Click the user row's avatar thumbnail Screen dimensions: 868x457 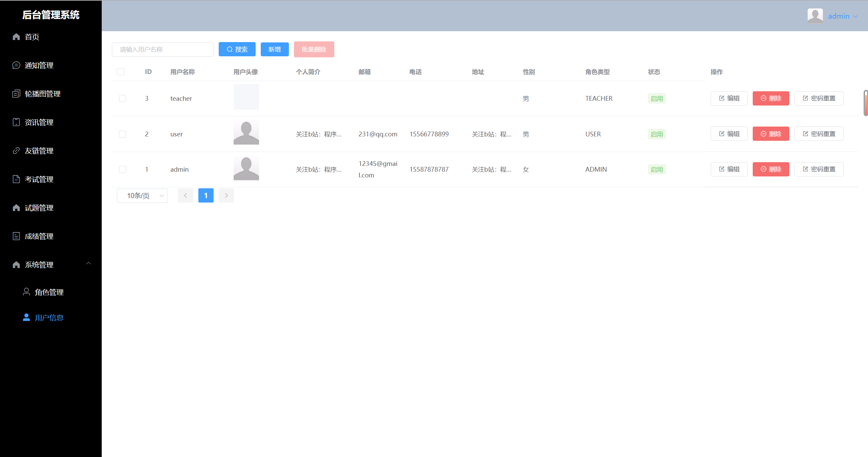pos(246,132)
